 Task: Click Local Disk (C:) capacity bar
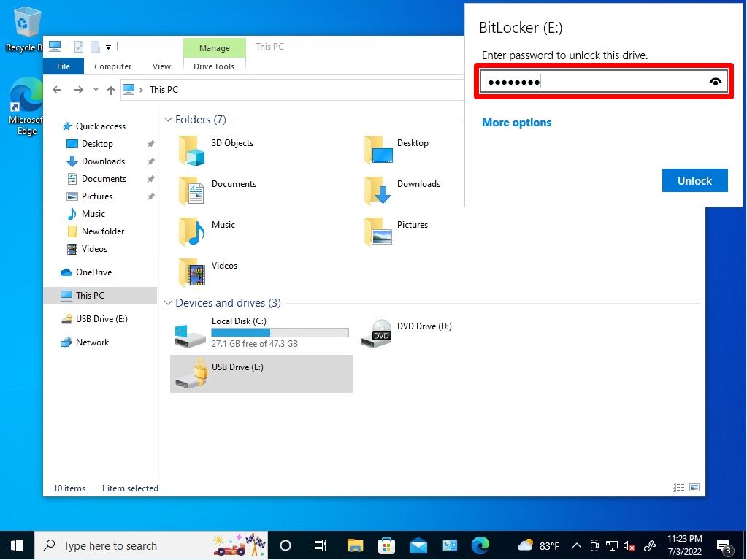click(x=280, y=332)
